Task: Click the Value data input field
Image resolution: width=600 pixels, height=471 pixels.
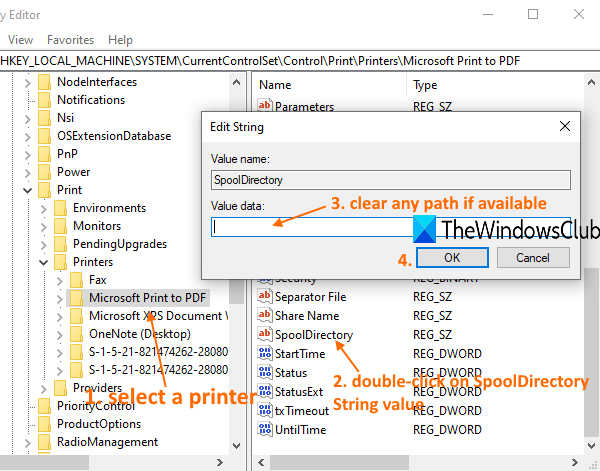Action: pos(391,227)
